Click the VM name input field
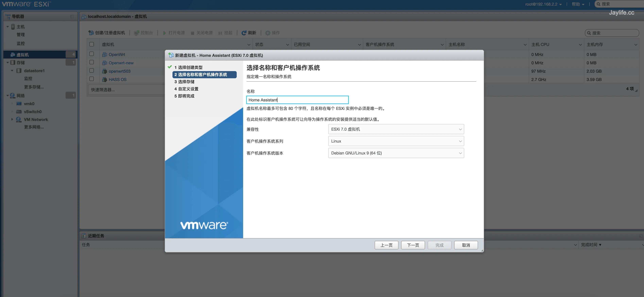 click(297, 100)
